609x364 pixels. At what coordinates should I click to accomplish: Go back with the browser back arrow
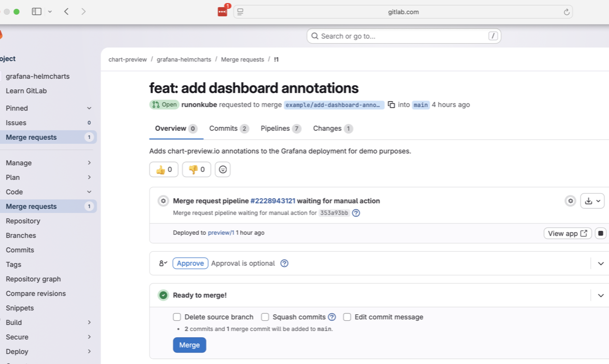tap(66, 11)
